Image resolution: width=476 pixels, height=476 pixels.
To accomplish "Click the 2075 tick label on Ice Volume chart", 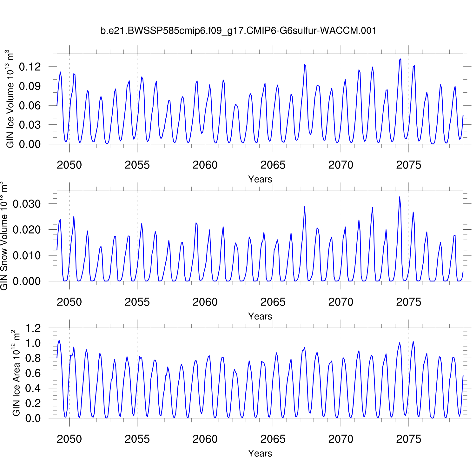I will coord(408,165).
